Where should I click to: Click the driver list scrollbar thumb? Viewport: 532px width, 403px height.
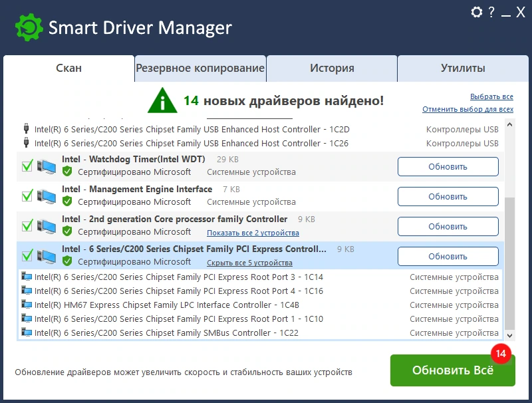click(509, 263)
